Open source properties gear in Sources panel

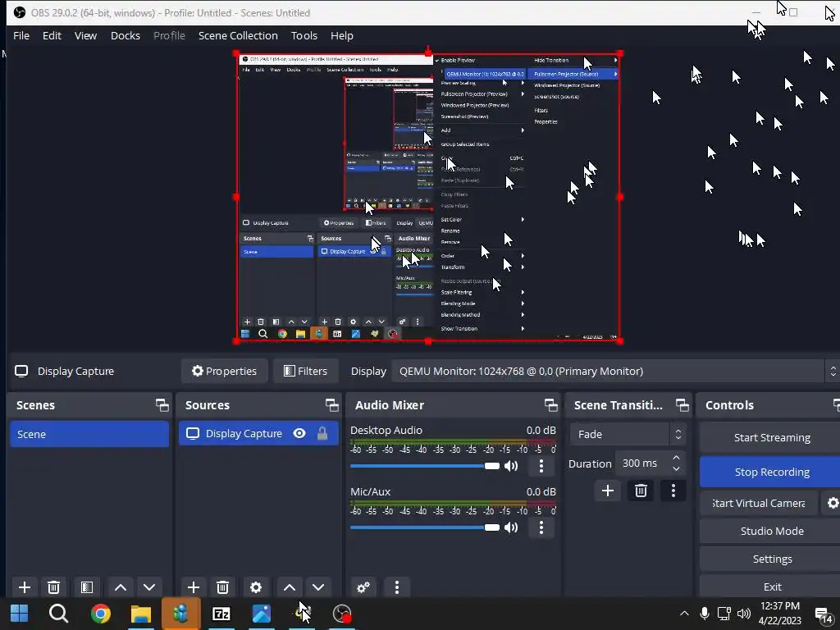[256, 587]
